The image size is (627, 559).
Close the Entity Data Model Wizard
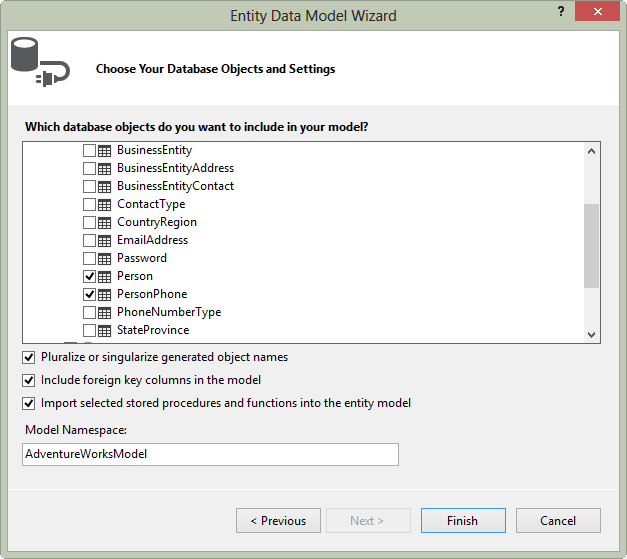(x=597, y=11)
